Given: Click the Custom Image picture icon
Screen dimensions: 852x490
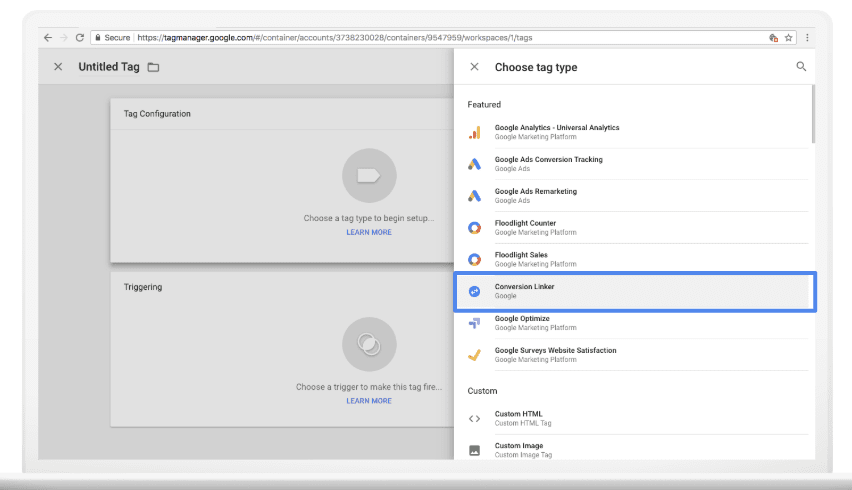Looking at the screenshot, I should click(475, 450).
